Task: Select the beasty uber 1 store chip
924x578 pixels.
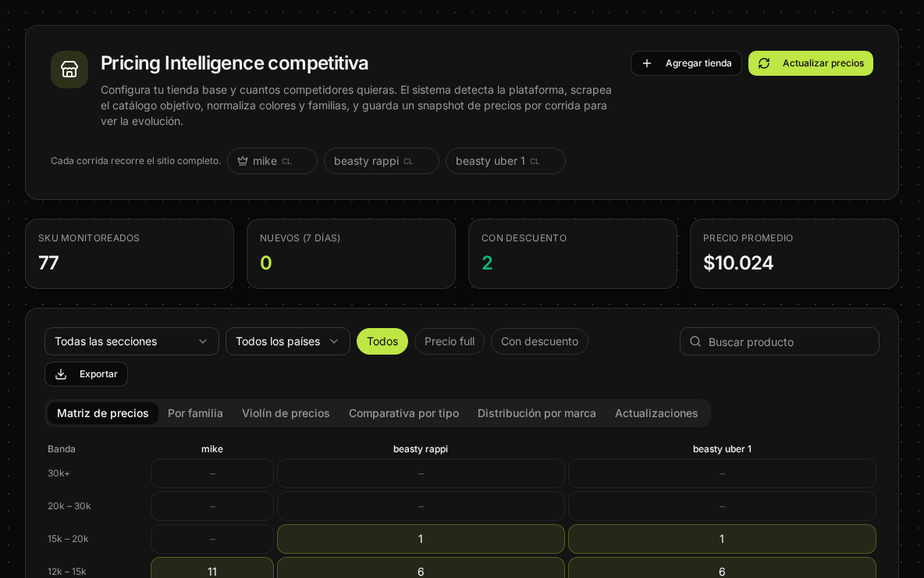Action: (505, 161)
